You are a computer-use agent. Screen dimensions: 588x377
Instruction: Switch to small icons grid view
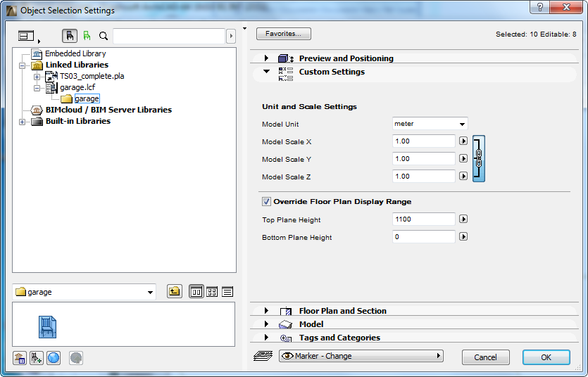(x=212, y=292)
